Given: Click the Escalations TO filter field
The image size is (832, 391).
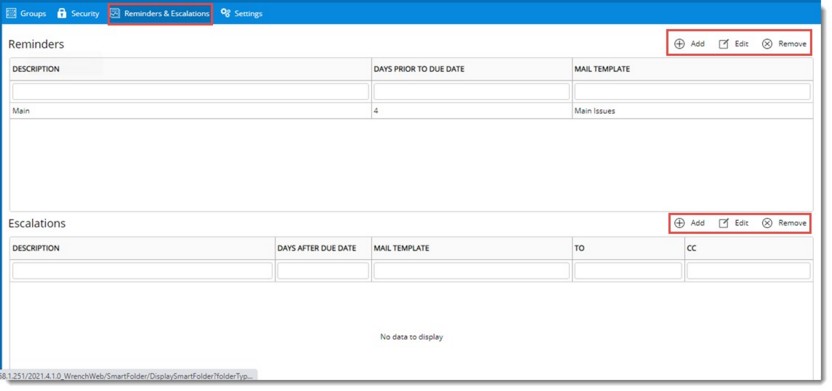Looking at the screenshot, I should 628,271.
